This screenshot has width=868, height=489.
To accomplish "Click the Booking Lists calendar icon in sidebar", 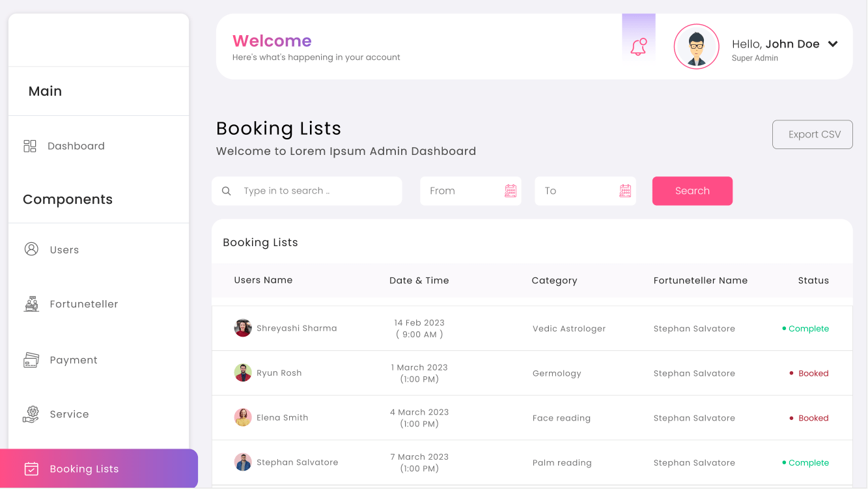I will click(31, 469).
